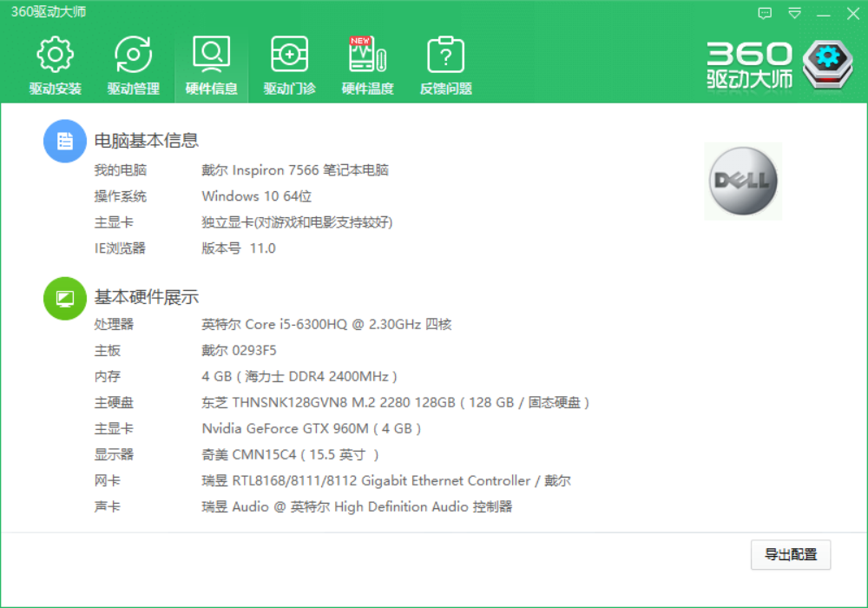Click the 主硬盘 label

(x=114, y=402)
